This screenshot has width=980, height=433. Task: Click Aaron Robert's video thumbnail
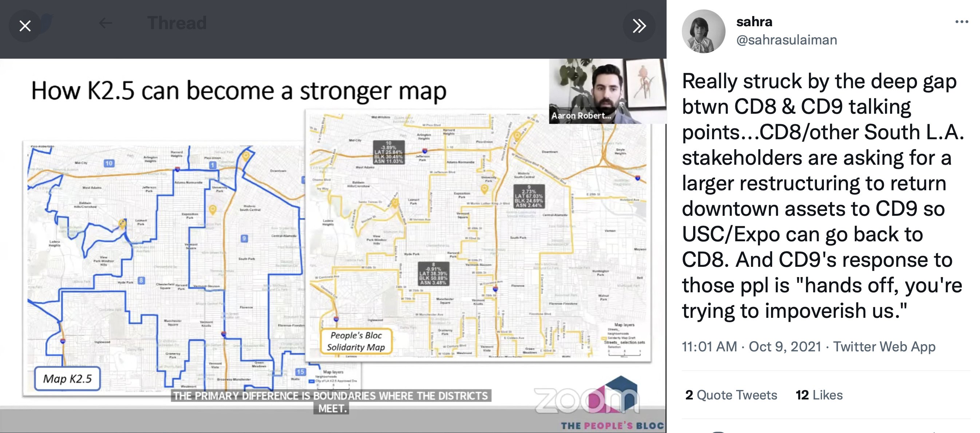(607, 91)
